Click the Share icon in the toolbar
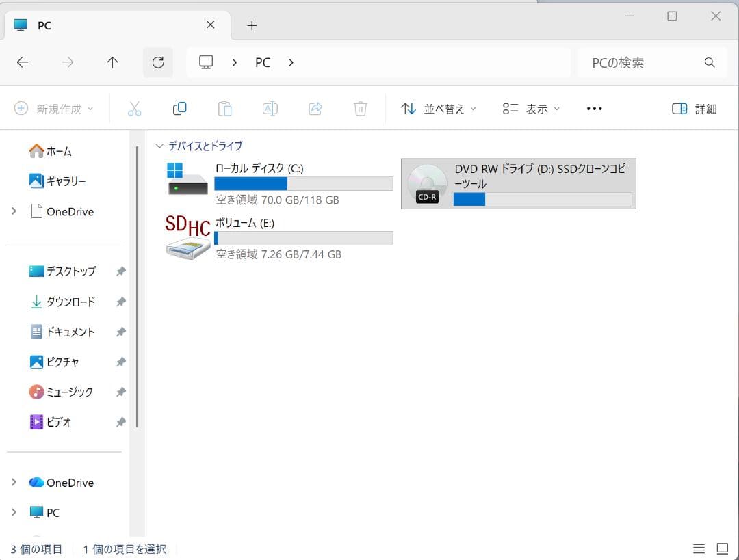This screenshot has width=739, height=560. tap(315, 108)
